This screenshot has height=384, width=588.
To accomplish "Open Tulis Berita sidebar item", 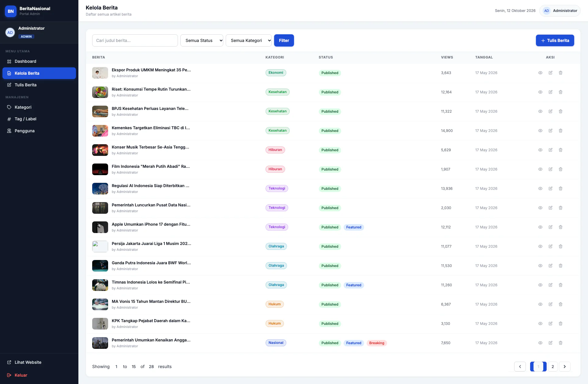I will [39, 85].
